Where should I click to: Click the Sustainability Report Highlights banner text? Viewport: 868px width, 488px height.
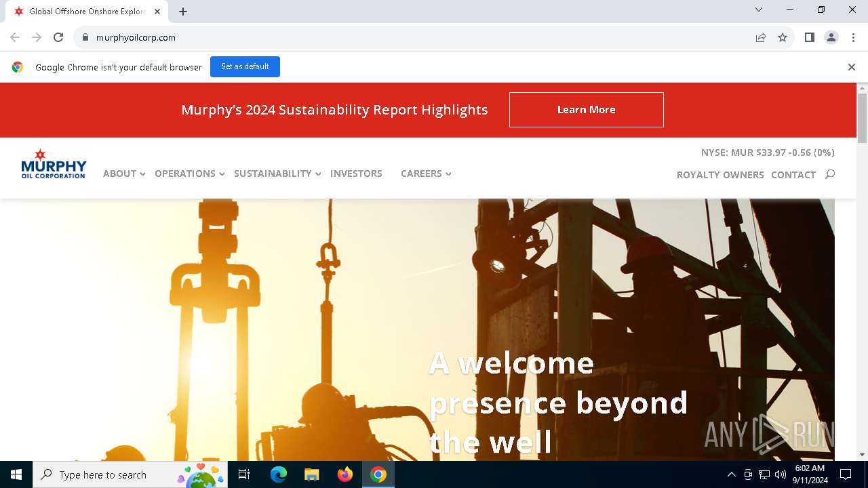pos(334,110)
